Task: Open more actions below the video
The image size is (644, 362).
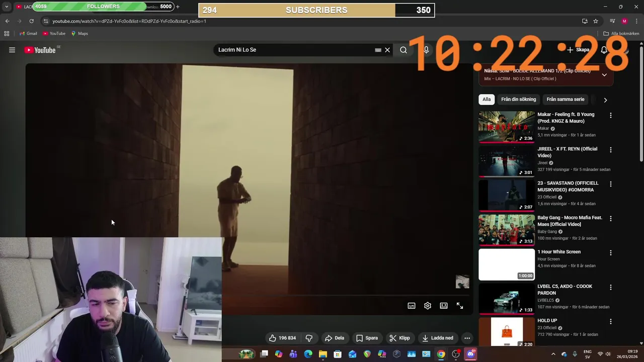Action: pos(467,338)
